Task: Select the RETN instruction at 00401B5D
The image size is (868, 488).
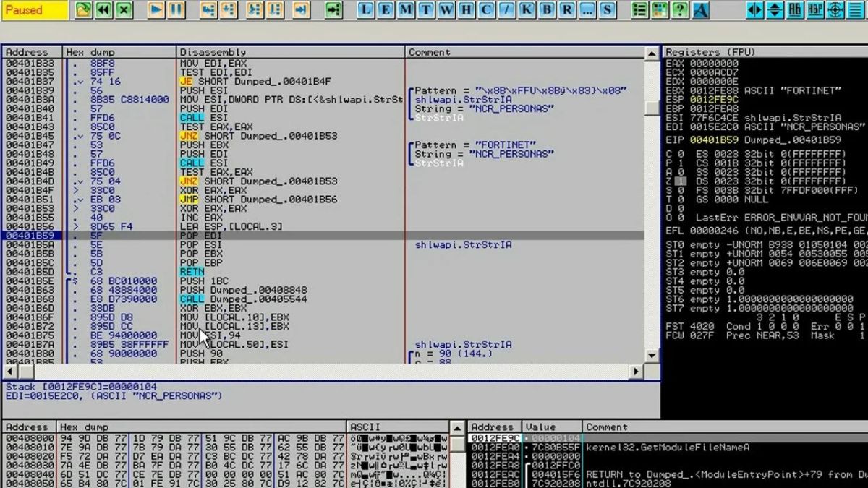Action: pyautogui.click(x=323, y=272)
